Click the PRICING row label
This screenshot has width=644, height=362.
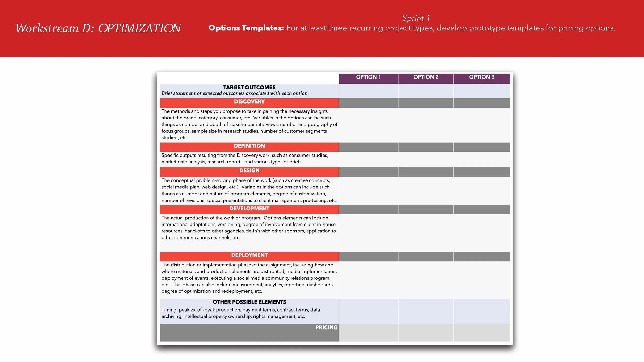click(326, 327)
